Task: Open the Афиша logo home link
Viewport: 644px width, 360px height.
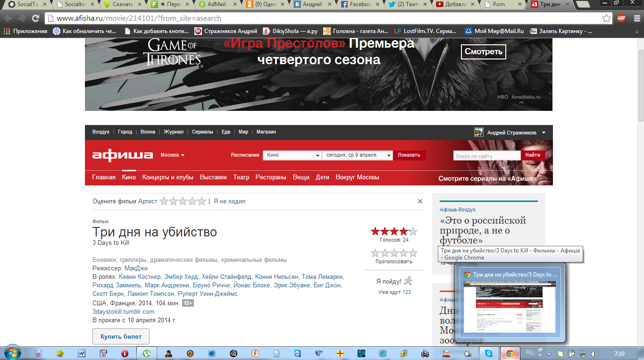Action: (x=123, y=155)
